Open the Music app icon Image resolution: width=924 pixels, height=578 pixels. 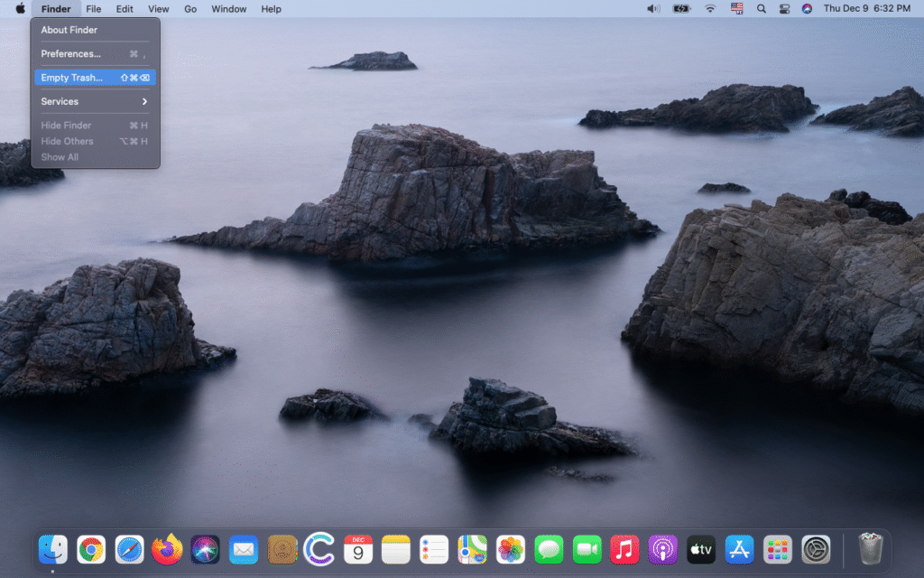click(624, 549)
